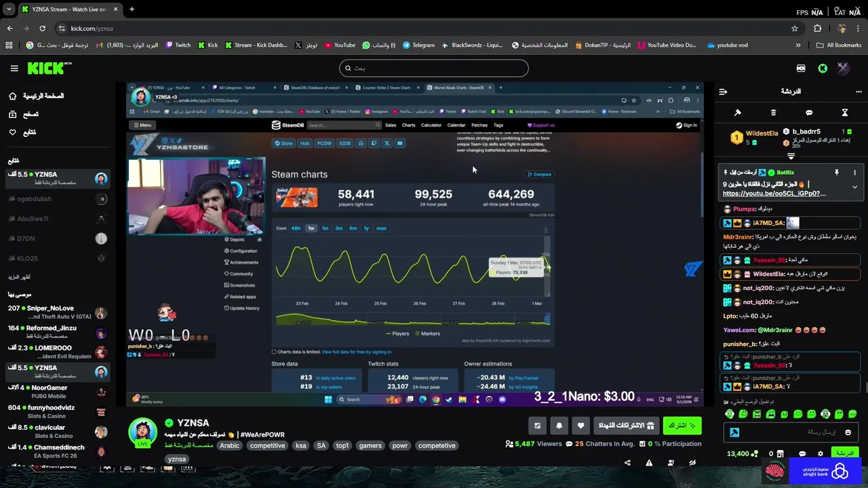Click the green K icon in header
Viewport: 868px width, 488px height.
coord(823,68)
